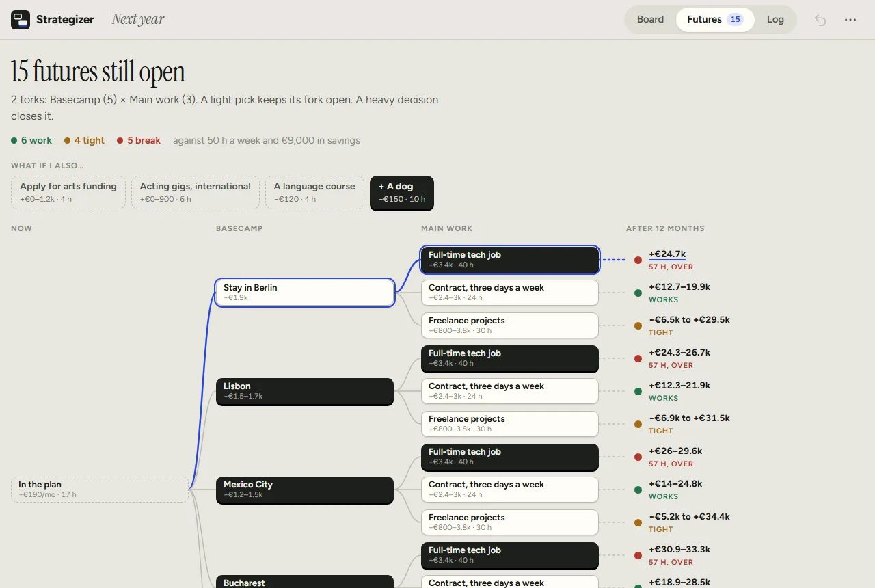
Task: Filter by 4 tight futures
Action: pyautogui.click(x=85, y=140)
